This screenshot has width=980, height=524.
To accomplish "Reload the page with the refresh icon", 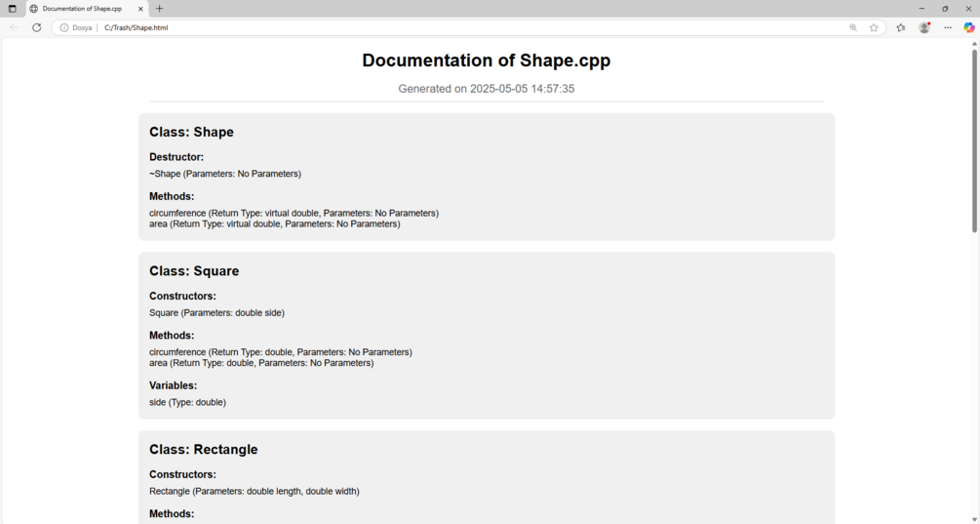I will click(x=37, y=28).
